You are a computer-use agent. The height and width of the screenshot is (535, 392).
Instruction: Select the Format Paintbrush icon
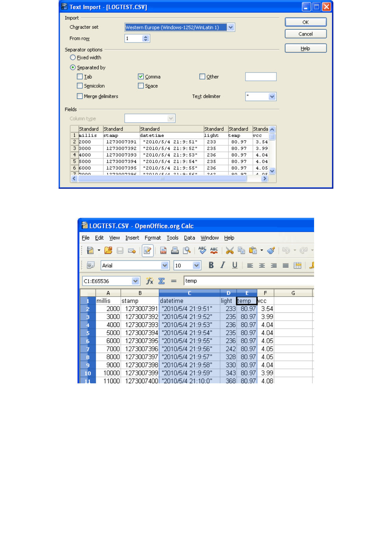tap(271, 250)
